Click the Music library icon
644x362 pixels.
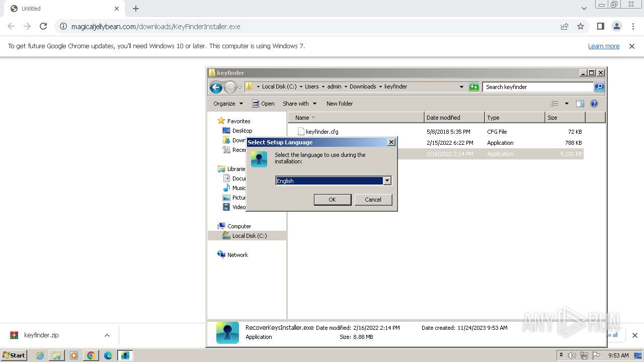coord(226,188)
